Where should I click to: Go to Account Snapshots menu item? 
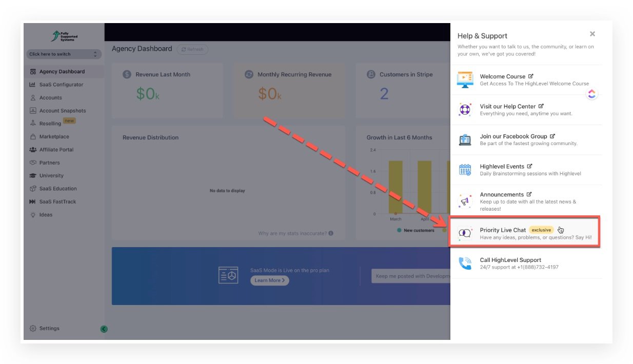click(62, 111)
